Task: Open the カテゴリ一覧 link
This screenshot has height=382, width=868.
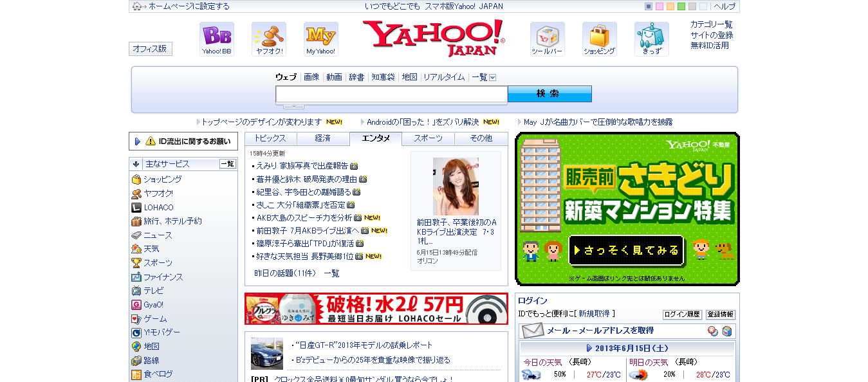Action: [x=712, y=24]
